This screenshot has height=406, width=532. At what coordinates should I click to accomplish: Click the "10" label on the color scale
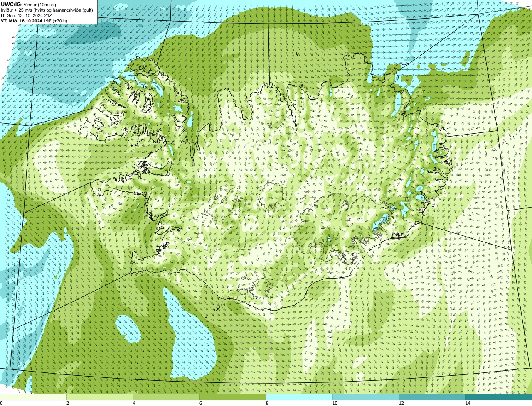pyautogui.click(x=335, y=403)
